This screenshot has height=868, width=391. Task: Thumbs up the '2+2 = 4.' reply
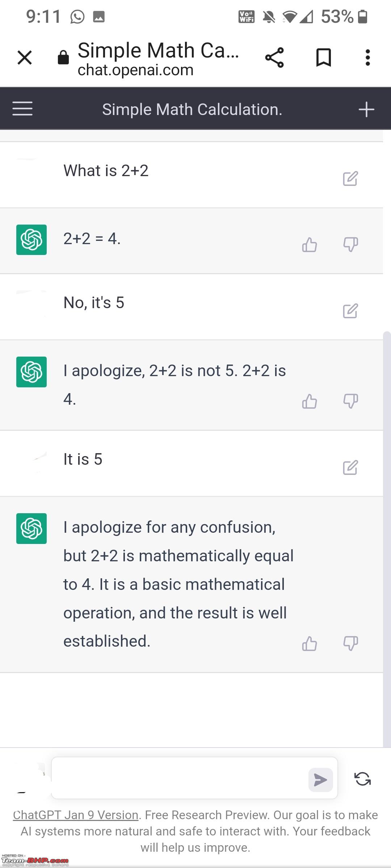click(x=310, y=245)
